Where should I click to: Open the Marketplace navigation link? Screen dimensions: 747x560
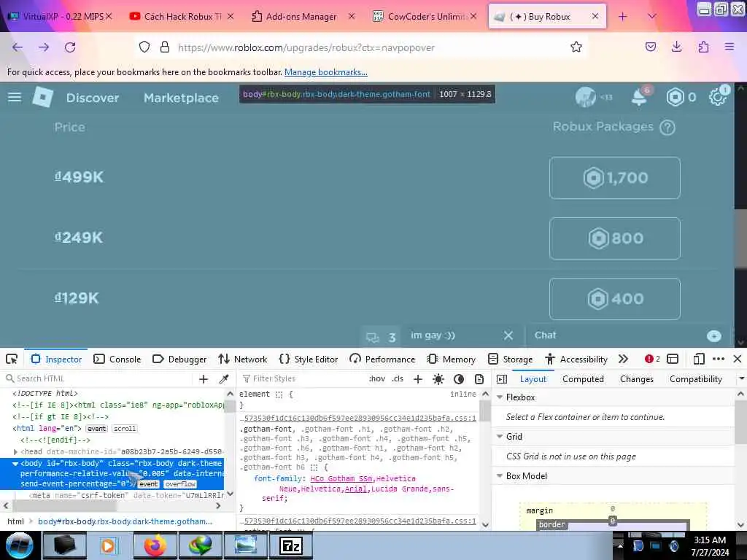click(x=181, y=98)
